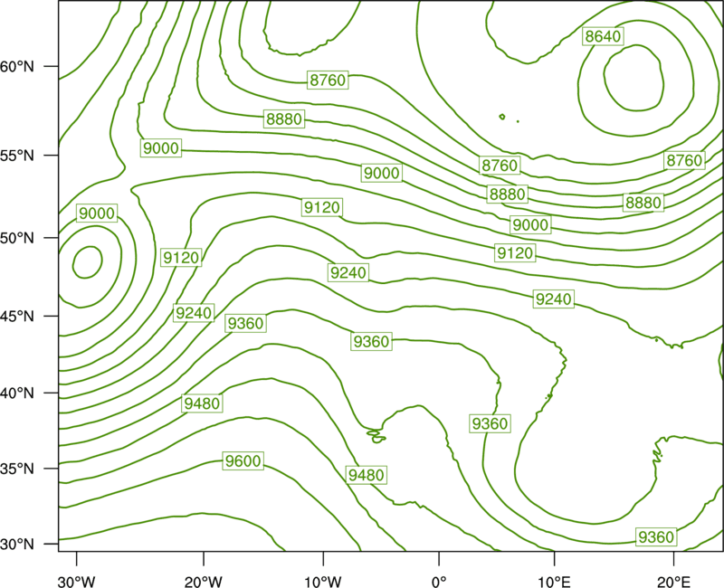724x588 pixels.
Task: Click the 0° longitude axis label
Action: 439,581
